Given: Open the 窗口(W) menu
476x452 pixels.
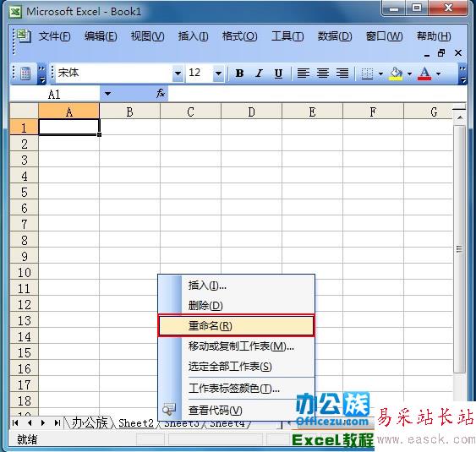Looking at the screenshot, I should [384, 36].
